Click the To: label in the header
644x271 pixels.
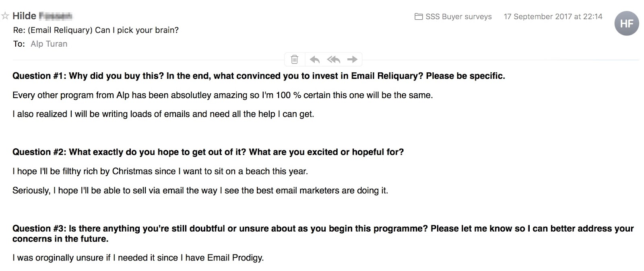coord(19,44)
